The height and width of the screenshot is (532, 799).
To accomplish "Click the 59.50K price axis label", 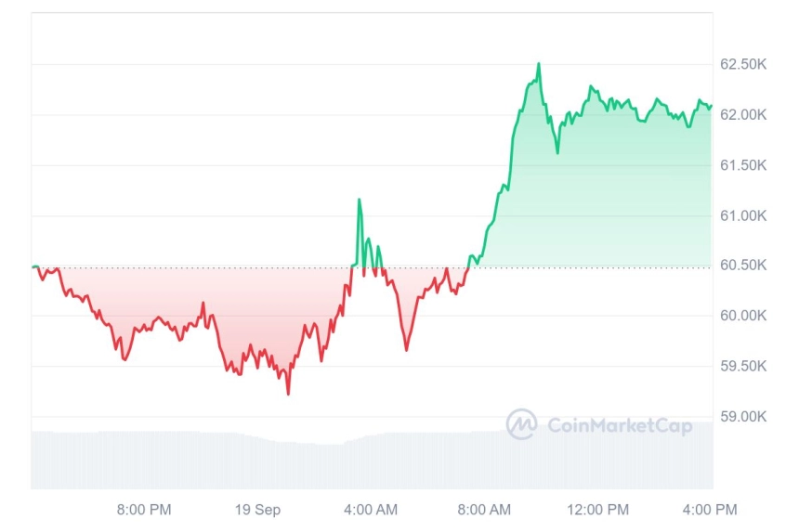I will pyautogui.click(x=743, y=366).
